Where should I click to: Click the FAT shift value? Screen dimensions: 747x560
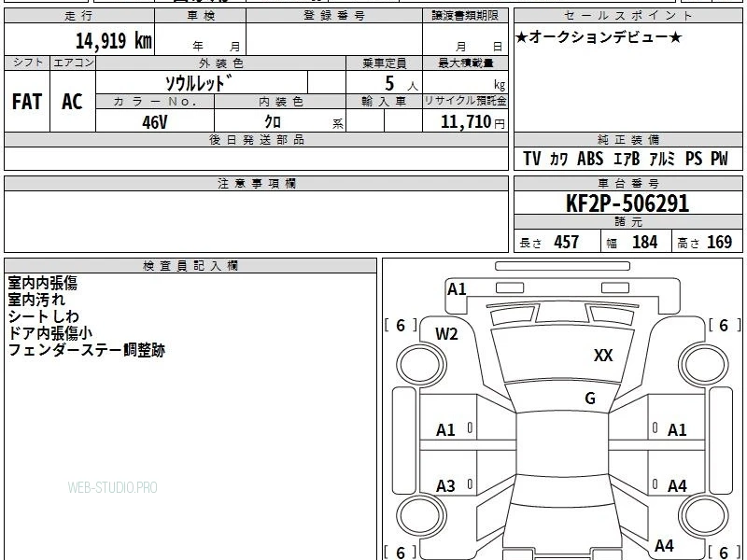[27, 102]
